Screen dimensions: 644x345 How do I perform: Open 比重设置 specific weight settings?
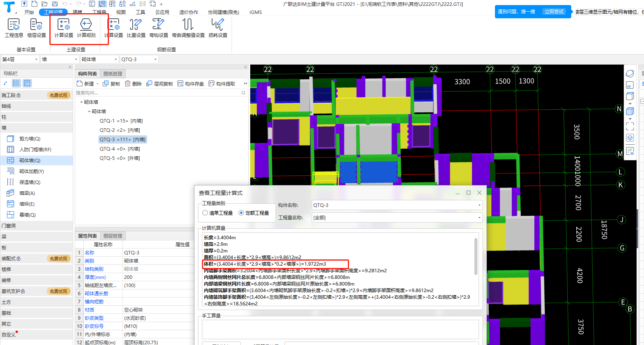click(x=136, y=28)
